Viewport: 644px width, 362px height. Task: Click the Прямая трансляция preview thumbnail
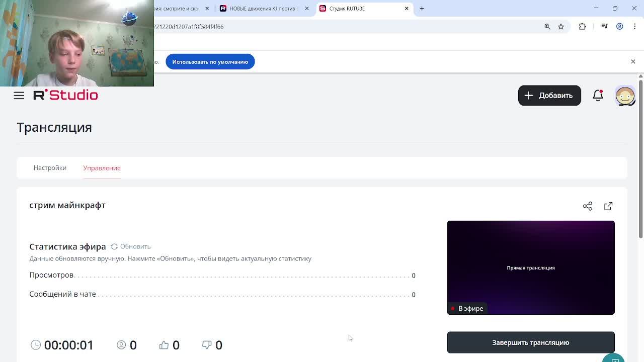(531, 267)
